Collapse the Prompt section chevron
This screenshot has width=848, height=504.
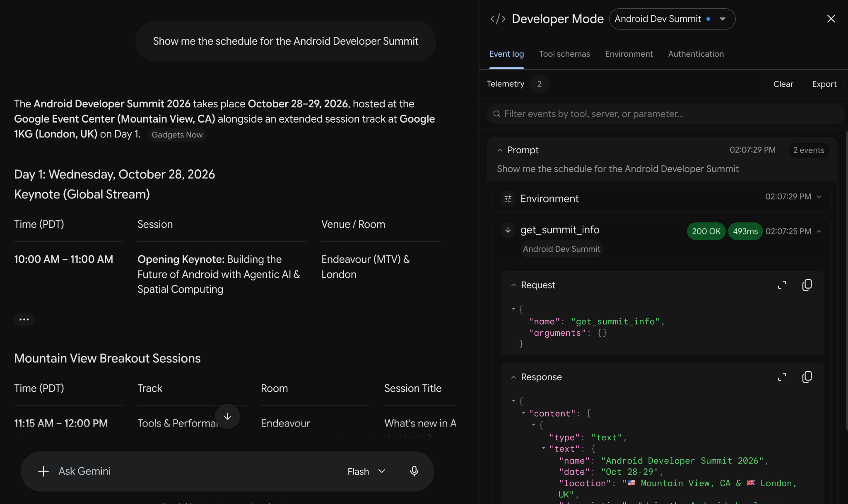500,150
